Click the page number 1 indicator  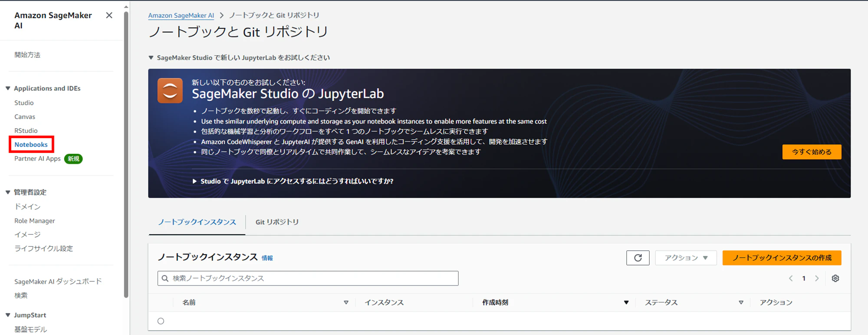click(804, 279)
